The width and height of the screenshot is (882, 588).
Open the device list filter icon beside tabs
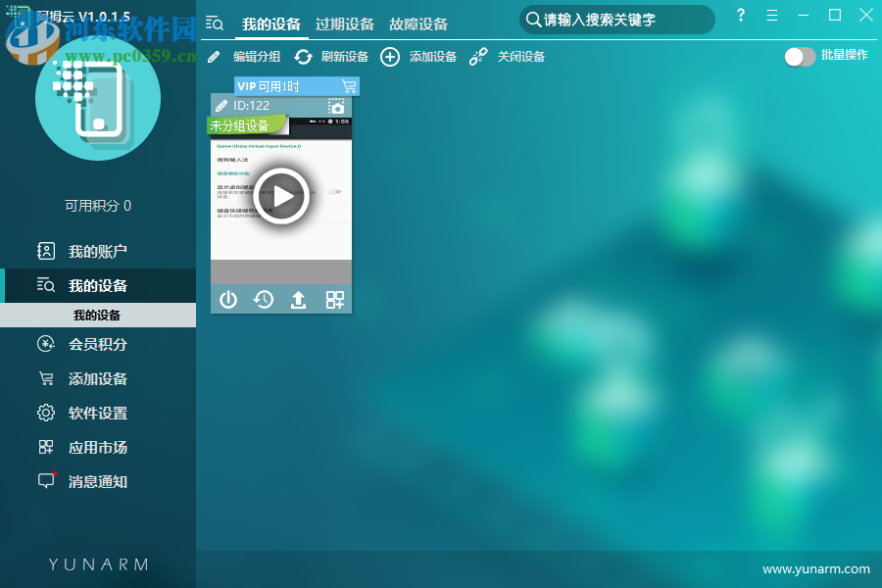pyautogui.click(x=215, y=23)
